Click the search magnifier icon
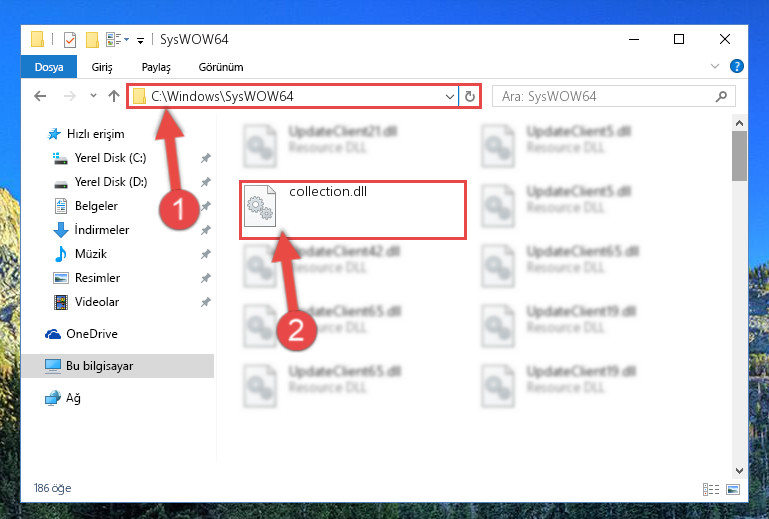Screen dimensions: 769x519 [x=721, y=97]
